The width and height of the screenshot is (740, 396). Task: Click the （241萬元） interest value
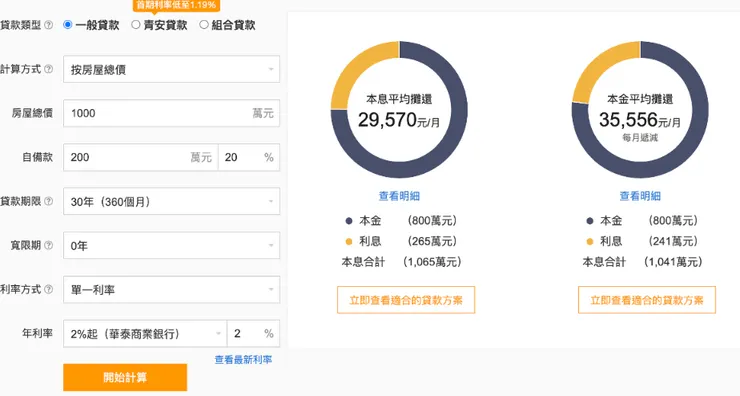[x=673, y=241]
